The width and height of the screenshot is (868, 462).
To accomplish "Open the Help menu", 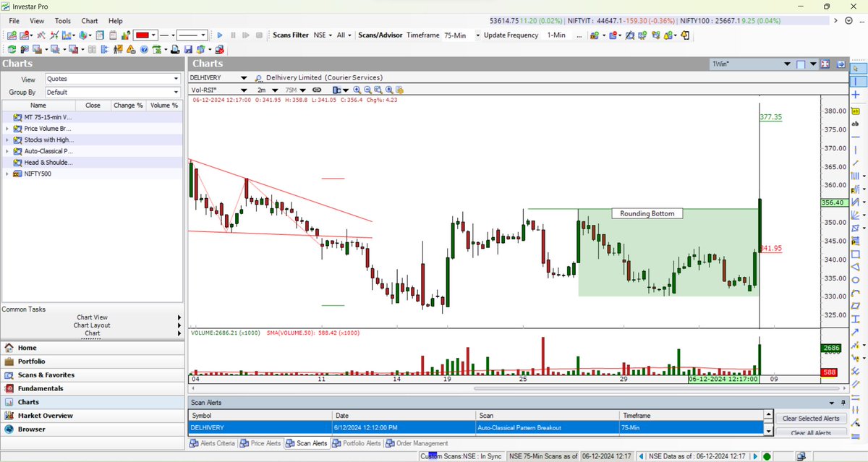I will click(x=116, y=21).
